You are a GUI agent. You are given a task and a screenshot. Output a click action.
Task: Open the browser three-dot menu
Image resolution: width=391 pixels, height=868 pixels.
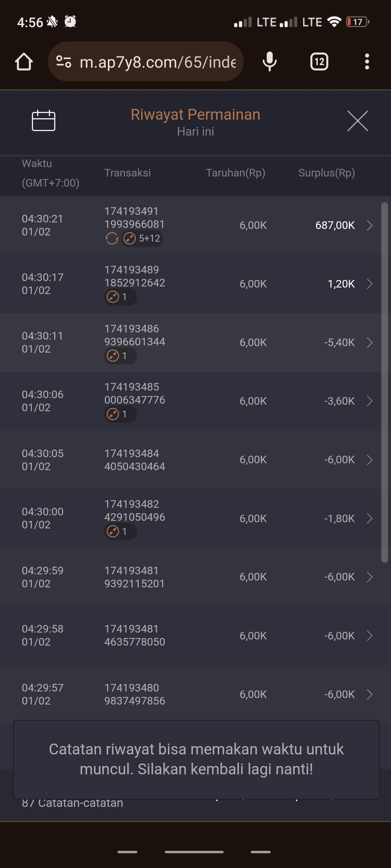coord(367,62)
